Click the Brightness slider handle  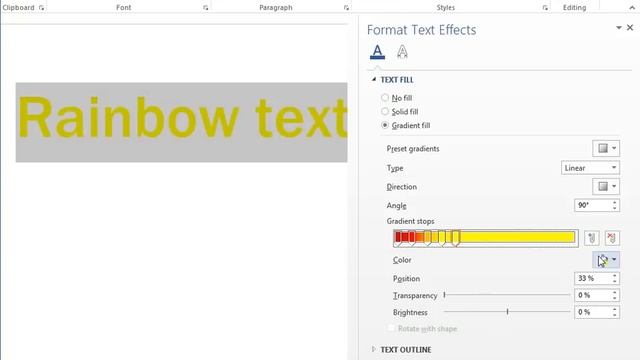(507, 311)
